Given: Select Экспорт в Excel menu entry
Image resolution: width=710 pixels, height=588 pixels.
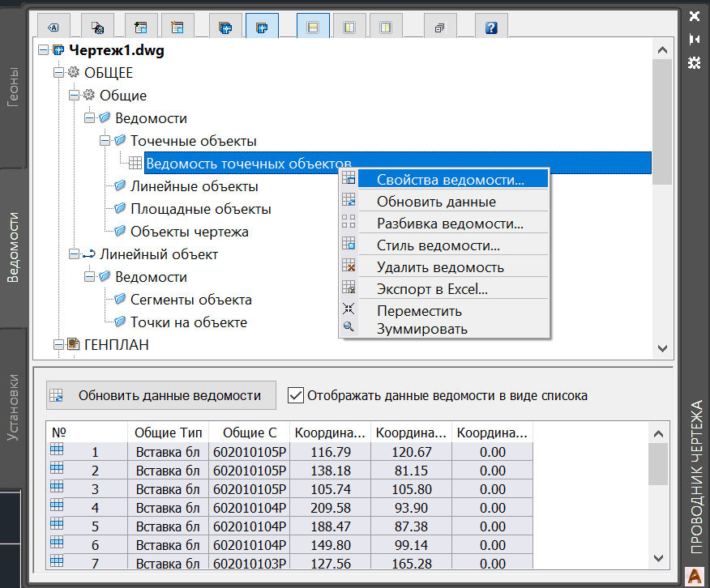Looking at the screenshot, I should pos(432,288).
